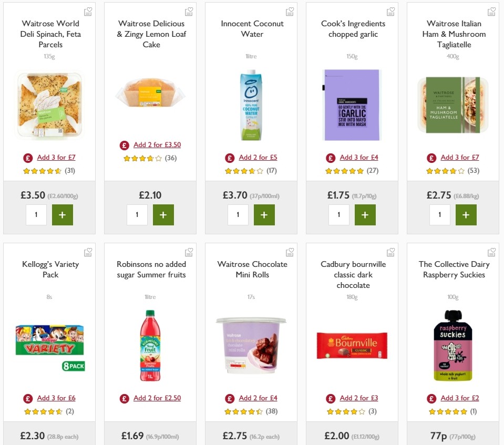Add Waitrose World Deli Spinach Feta Parcels to favourites

(88, 11)
